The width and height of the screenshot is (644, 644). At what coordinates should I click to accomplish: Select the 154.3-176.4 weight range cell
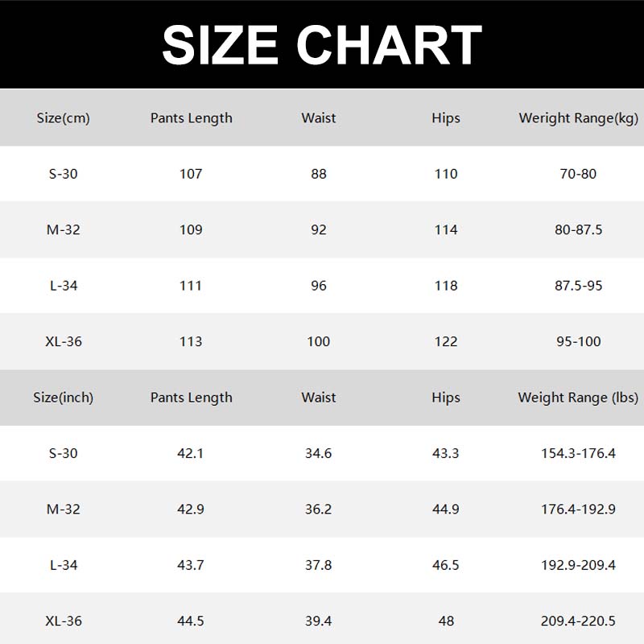(578, 453)
